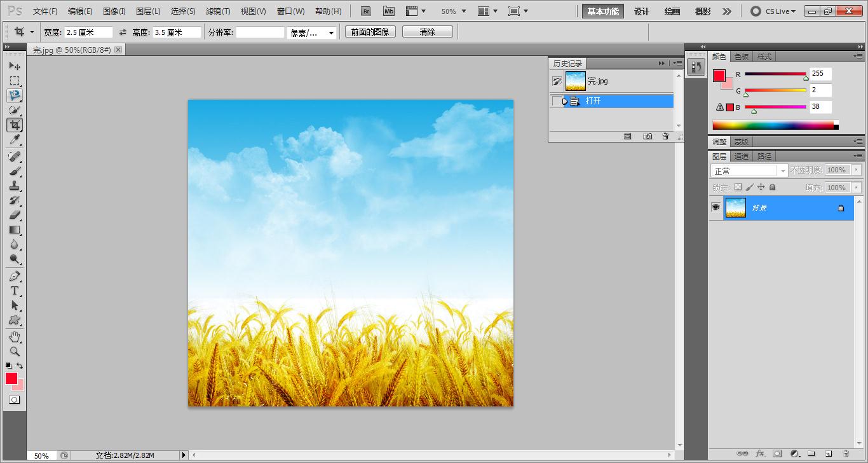
Task: Create new snapshot in History panel
Action: tap(647, 136)
